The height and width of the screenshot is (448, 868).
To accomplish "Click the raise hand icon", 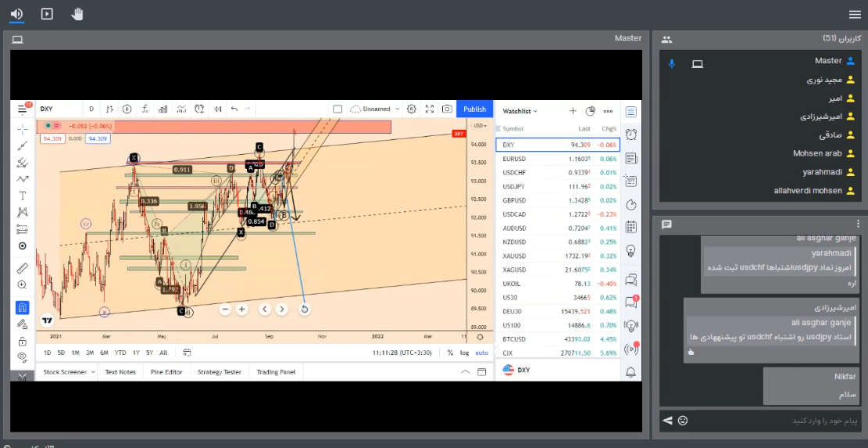I will pyautogui.click(x=77, y=13).
